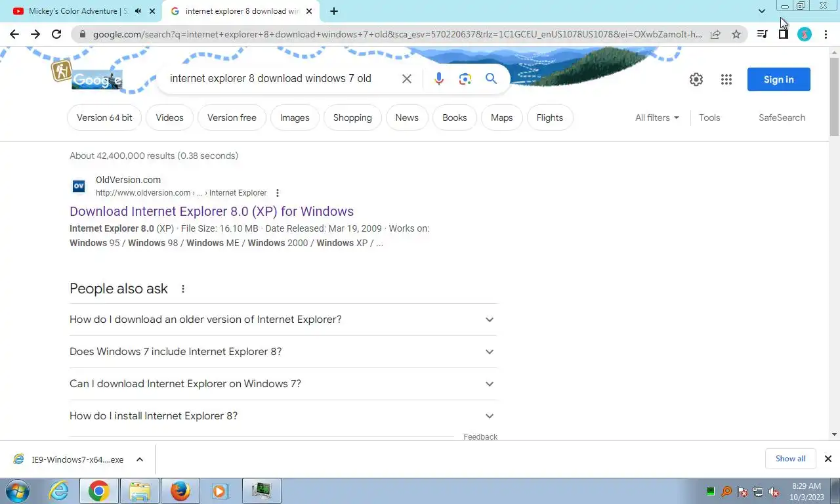Click the address bar URL
Image resolution: width=840 pixels, height=504 pixels.
click(397, 34)
